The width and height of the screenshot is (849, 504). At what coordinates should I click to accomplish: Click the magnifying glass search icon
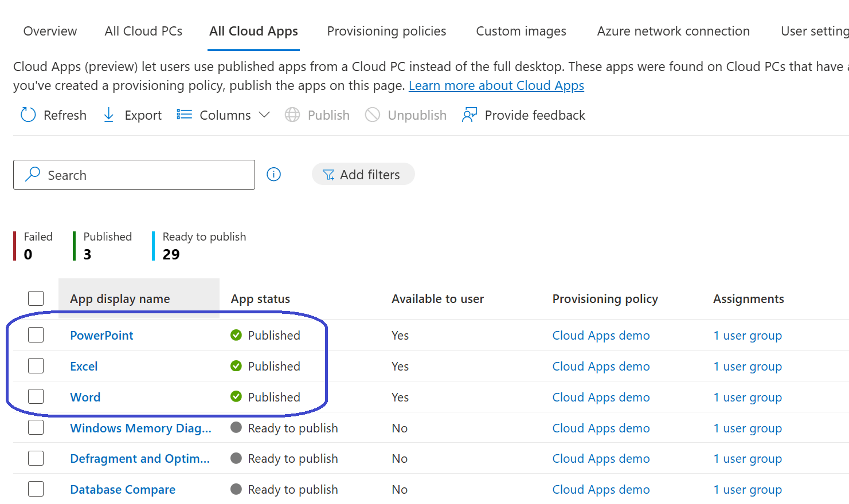coord(33,174)
